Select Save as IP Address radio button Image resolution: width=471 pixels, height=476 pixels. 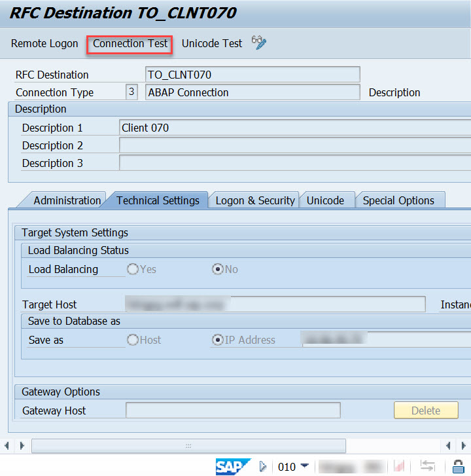point(217,340)
